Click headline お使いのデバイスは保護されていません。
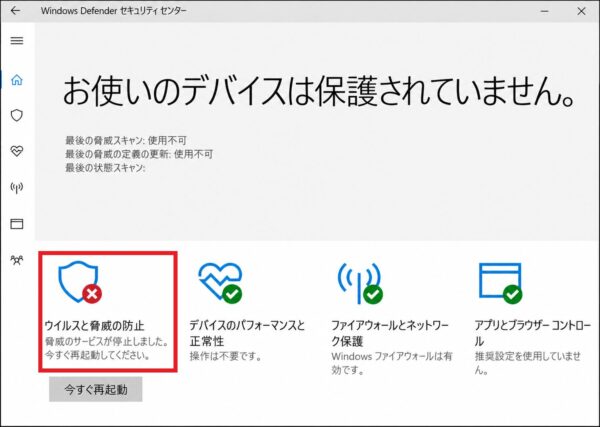600x427 pixels. point(319,91)
